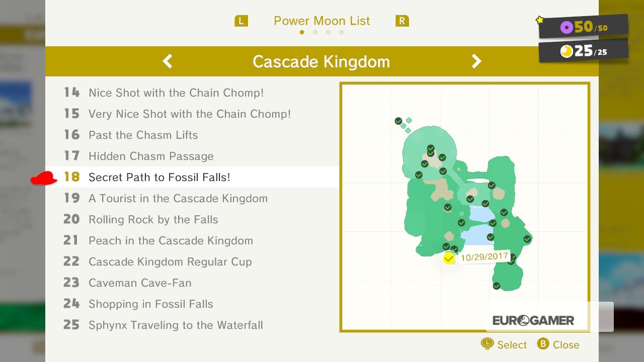Click the B button Close icon
The width and height of the screenshot is (644, 362).
point(543,344)
